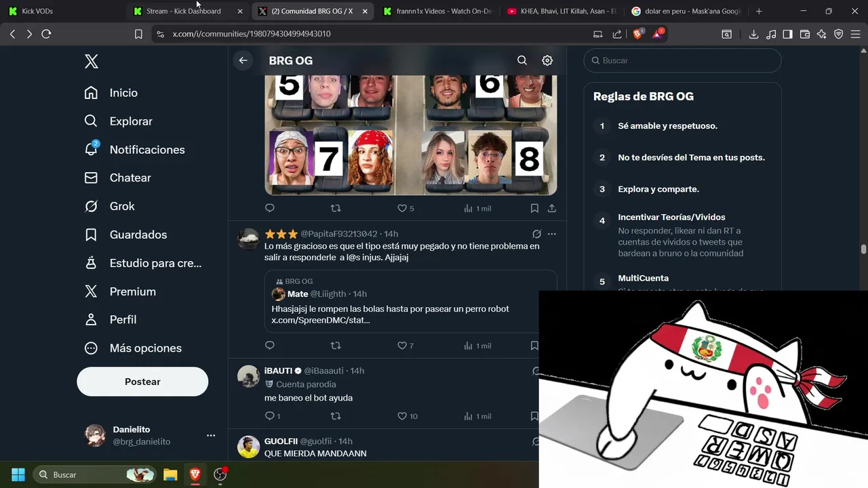Bookmark the numbered faces image post
The image size is (868, 488).
534,208
